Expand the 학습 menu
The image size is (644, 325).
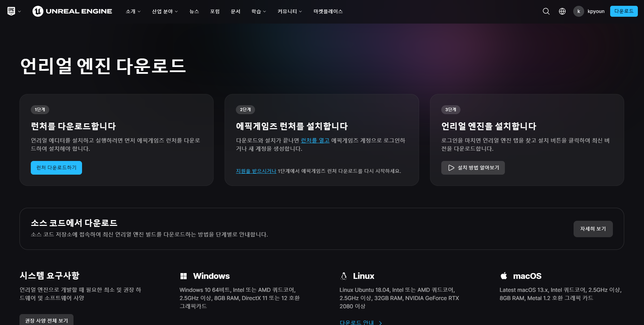pos(258,11)
